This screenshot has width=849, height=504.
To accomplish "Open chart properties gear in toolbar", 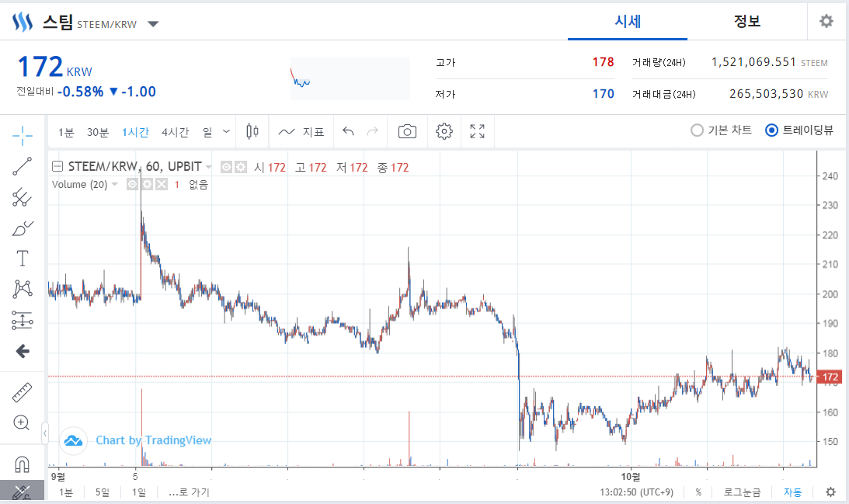I will 444,131.
